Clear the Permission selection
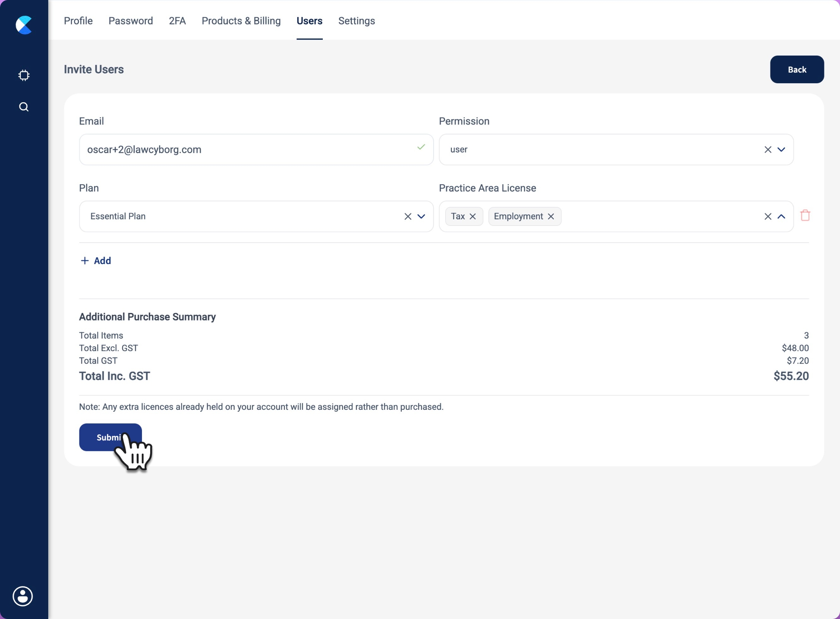The image size is (840, 619). pyautogui.click(x=767, y=150)
